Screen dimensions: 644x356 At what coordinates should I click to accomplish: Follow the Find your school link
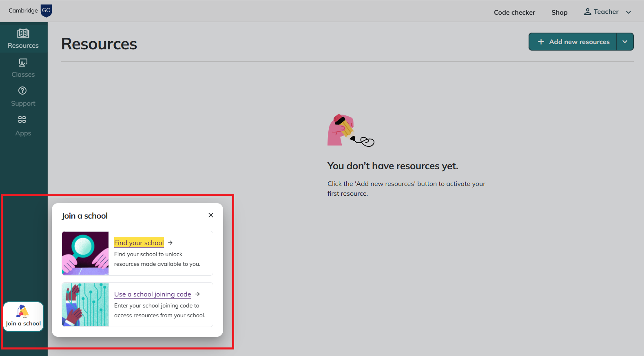(x=139, y=243)
